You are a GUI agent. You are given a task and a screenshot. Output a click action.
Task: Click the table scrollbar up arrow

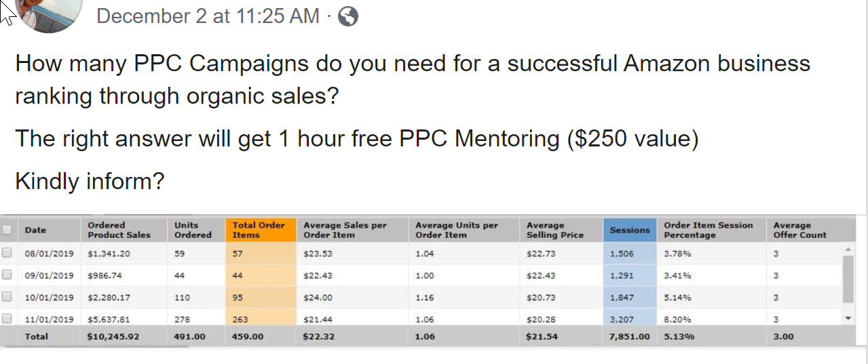point(848,249)
